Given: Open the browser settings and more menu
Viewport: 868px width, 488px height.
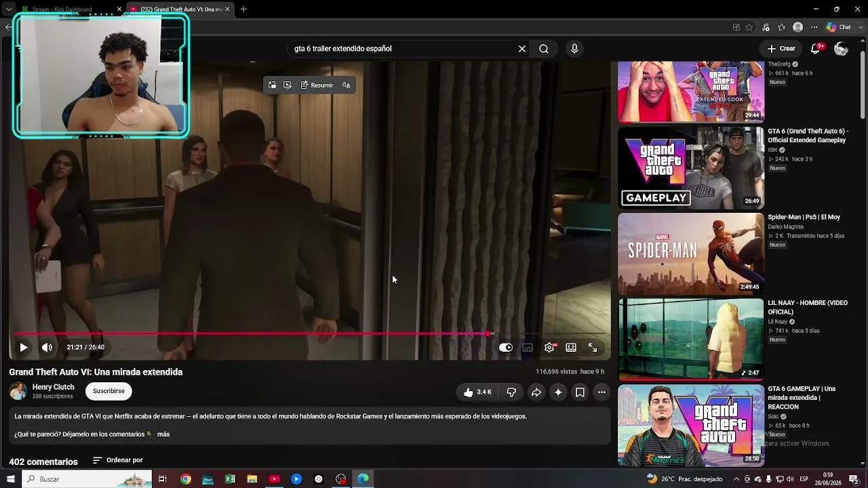Looking at the screenshot, I should [814, 27].
